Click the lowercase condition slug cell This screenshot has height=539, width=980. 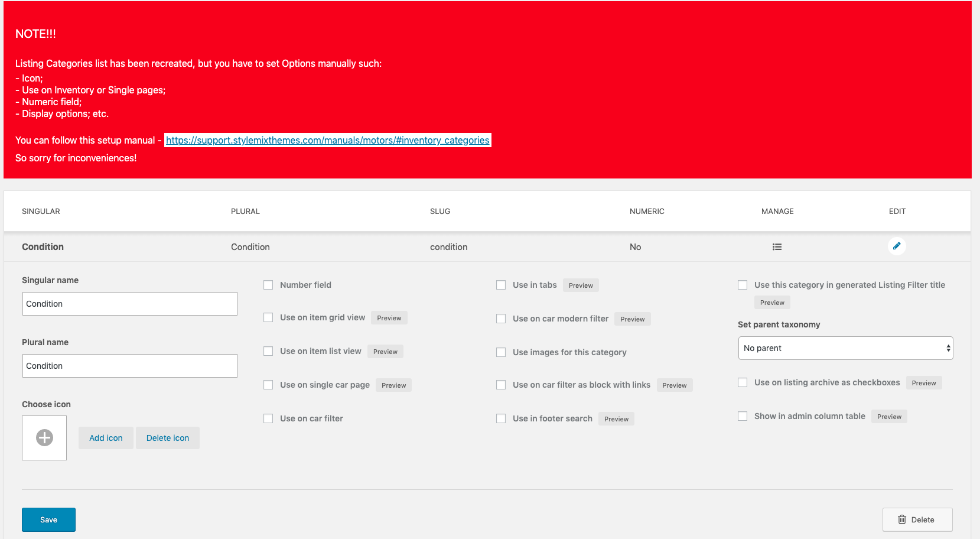449,247
